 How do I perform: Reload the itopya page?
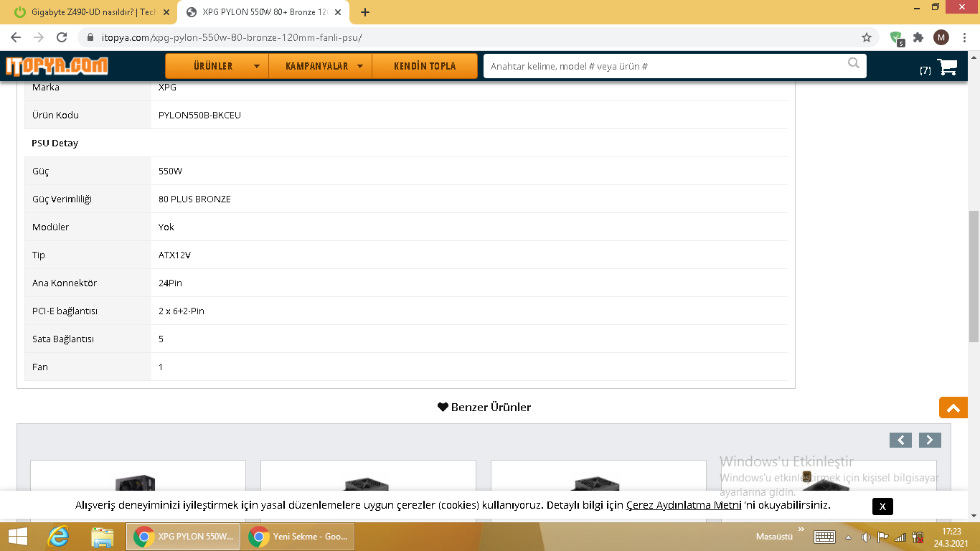[x=62, y=37]
